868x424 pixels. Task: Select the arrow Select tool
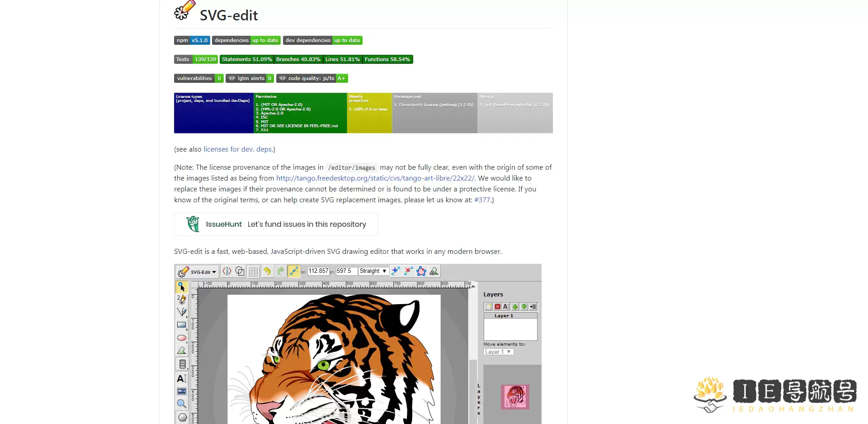click(x=182, y=287)
